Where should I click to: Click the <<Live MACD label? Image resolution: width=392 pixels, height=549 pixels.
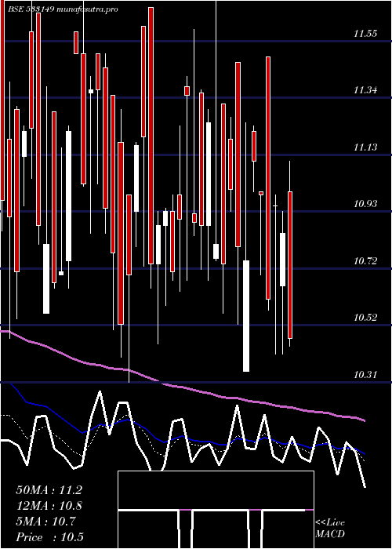coord(330,528)
